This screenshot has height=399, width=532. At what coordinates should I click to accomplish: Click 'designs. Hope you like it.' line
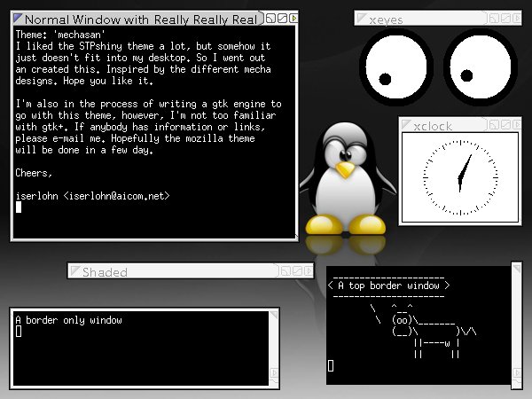[84, 81]
